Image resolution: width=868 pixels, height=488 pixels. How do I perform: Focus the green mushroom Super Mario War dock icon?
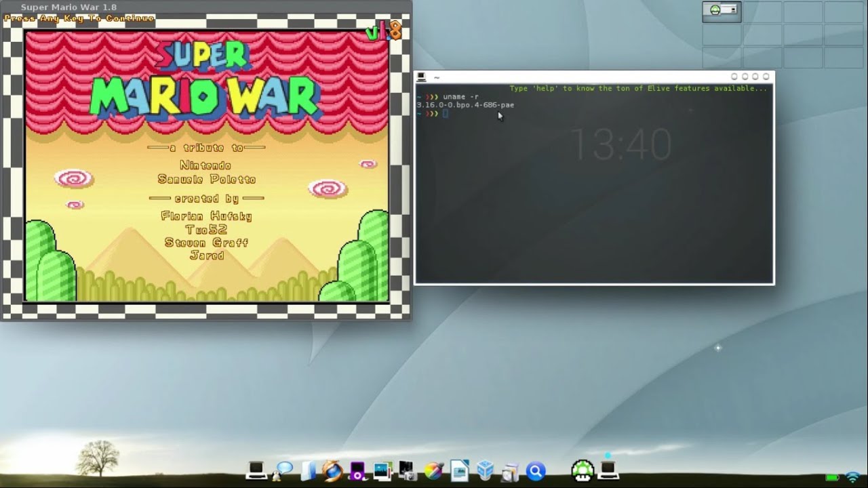click(583, 470)
